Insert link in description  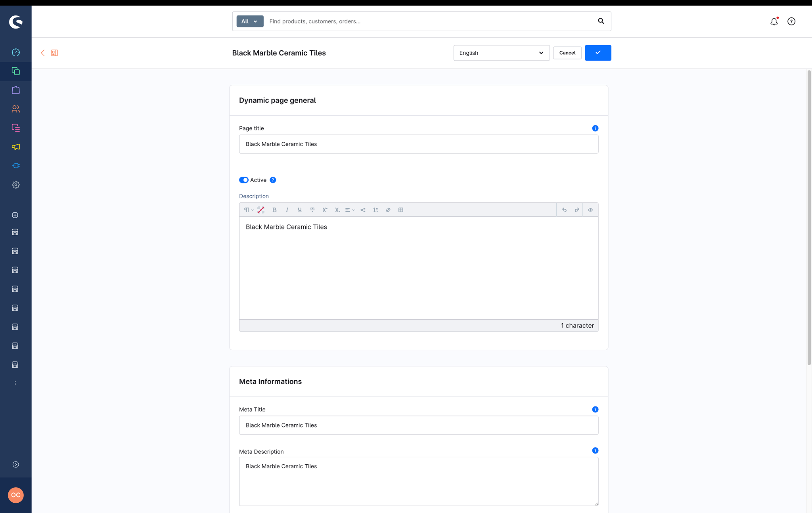[x=388, y=210]
